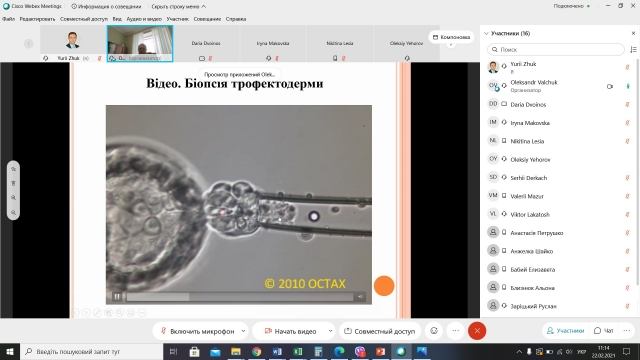Open Информация о совещании
Image resolution: width=640 pixels, height=360 pixels.
click(106, 7)
